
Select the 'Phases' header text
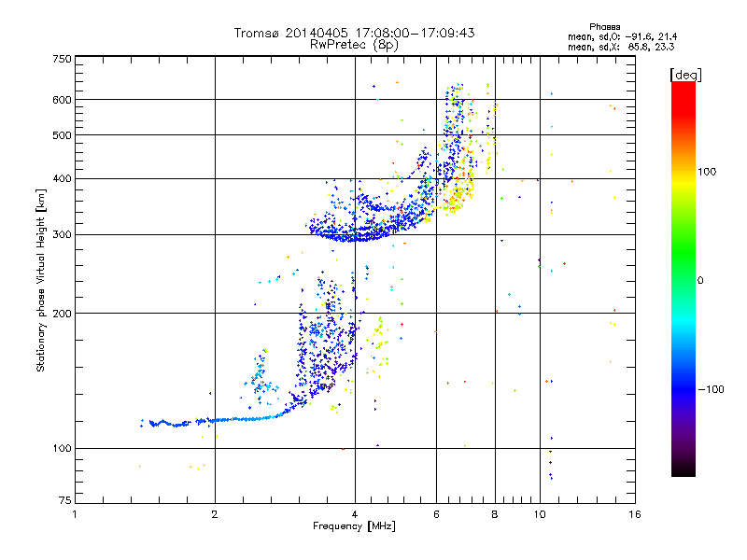pyautogui.click(x=604, y=27)
